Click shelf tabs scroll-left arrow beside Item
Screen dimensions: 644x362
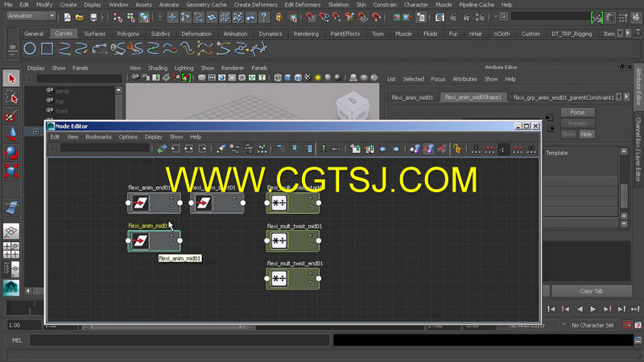(x=620, y=33)
